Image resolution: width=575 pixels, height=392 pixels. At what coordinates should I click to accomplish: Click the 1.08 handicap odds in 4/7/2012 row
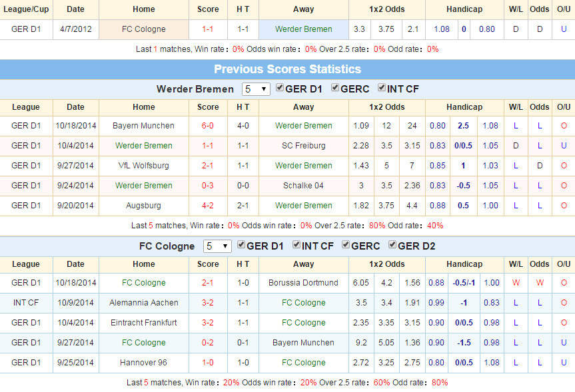(442, 29)
